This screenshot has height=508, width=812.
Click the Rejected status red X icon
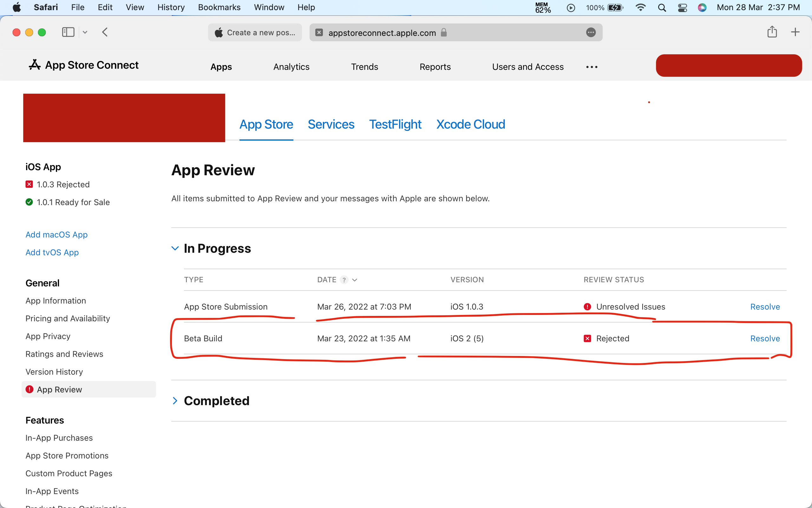[587, 338]
